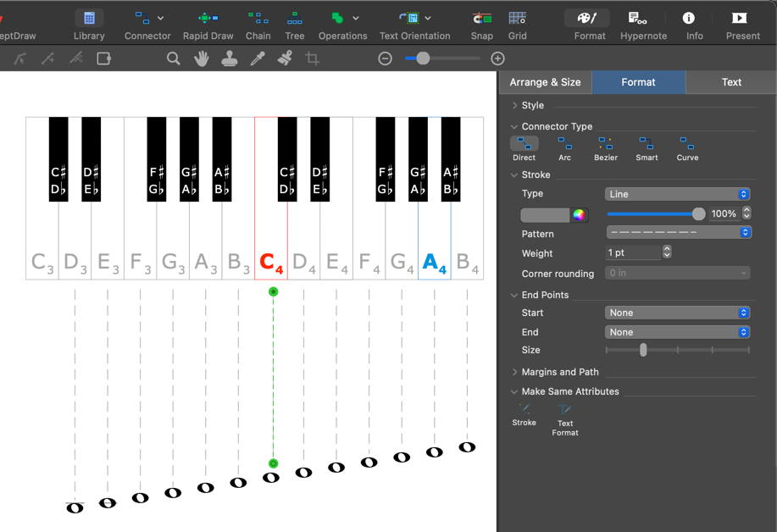Screen dimensions: 777x532
Task: Select the stamp tool
Action: click(x=230, y=58)
